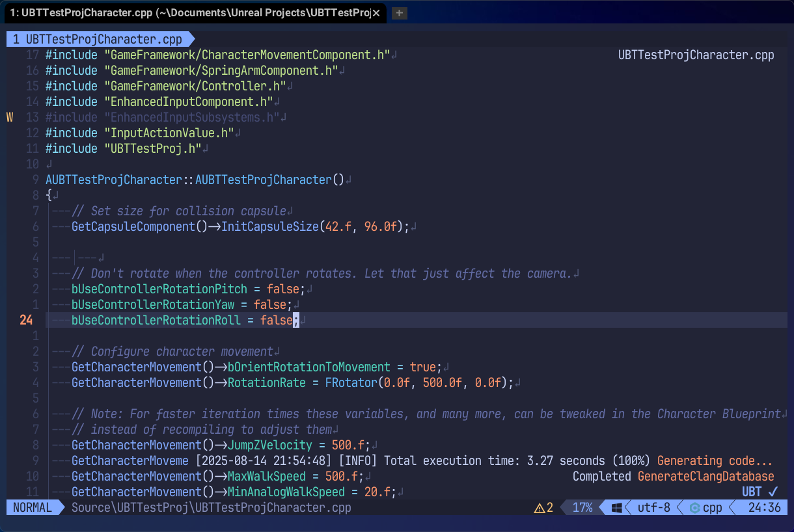Click the FRotator RotationRate line
The image size is (794, 532).
tap(293, 382)
